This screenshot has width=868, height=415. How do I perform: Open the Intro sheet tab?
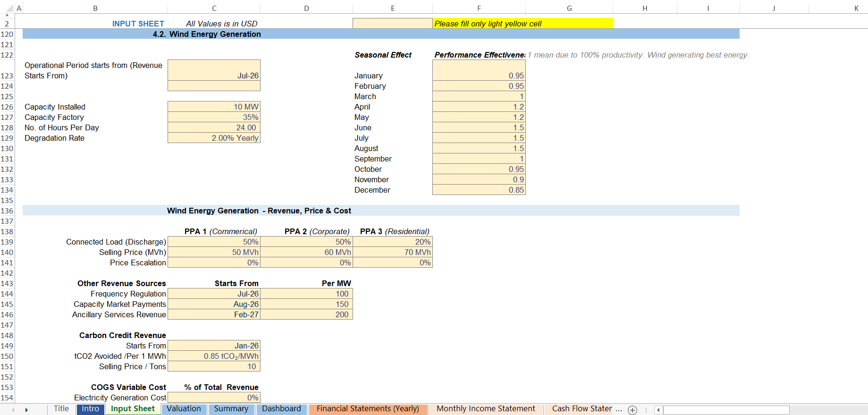[x=90, y=409]
